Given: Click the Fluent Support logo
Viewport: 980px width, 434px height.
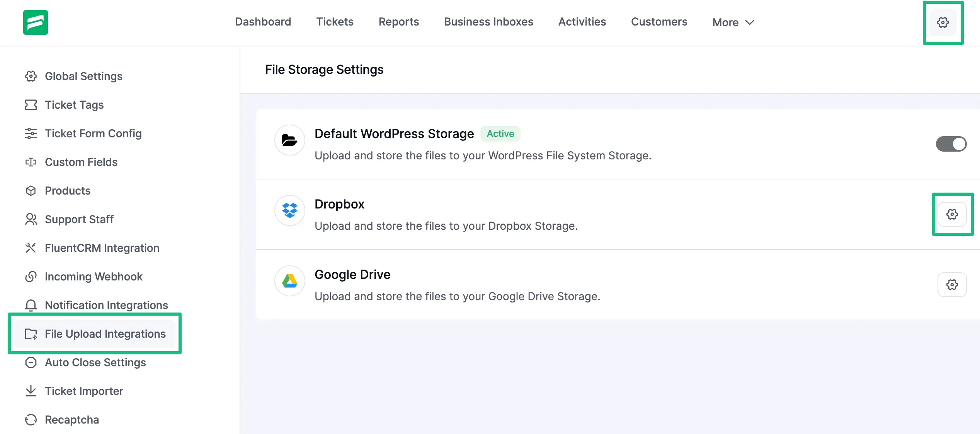Looking at the screenshot, I should tap(35, 22).
